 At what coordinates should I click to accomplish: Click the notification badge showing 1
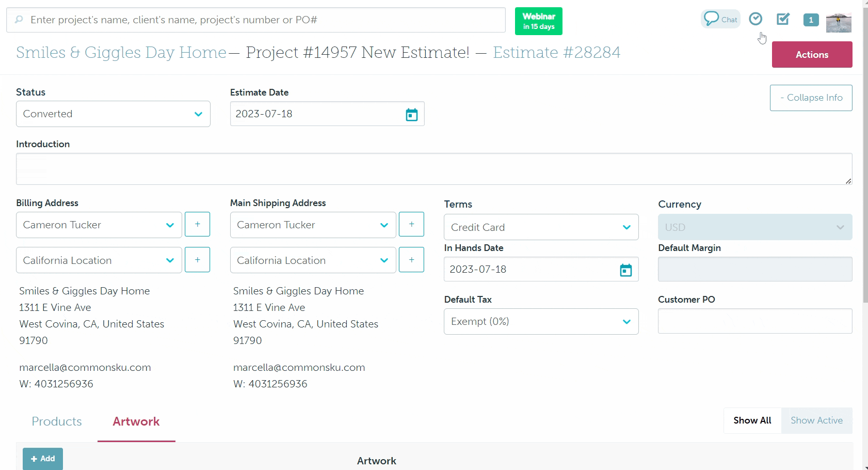pyautogui.click(x=811, y=20)
